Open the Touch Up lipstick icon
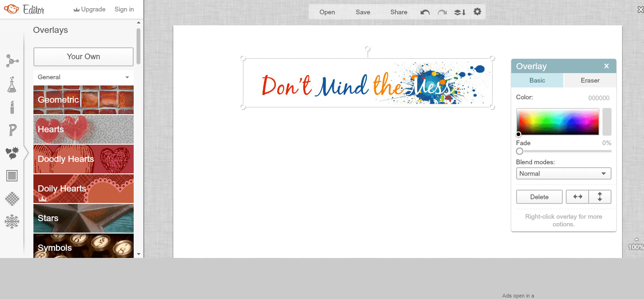Screen dimensions: 644x299 [x=12, y=107]
